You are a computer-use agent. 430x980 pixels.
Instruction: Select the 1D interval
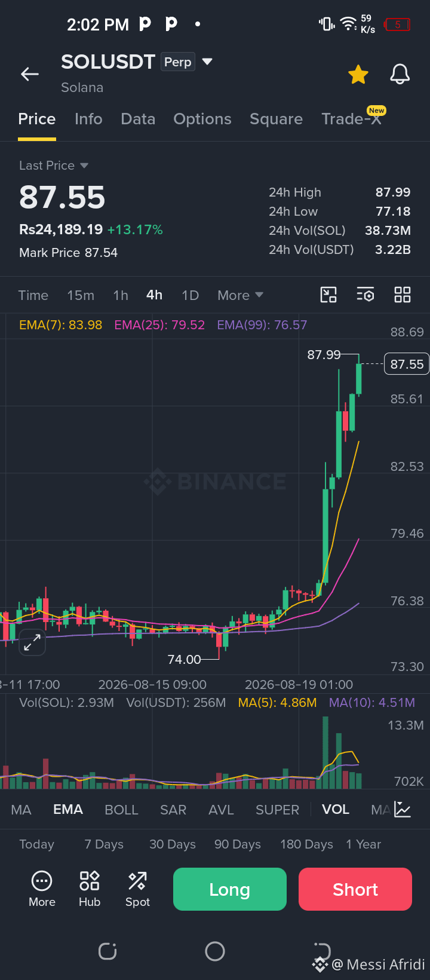pos(190,295)
